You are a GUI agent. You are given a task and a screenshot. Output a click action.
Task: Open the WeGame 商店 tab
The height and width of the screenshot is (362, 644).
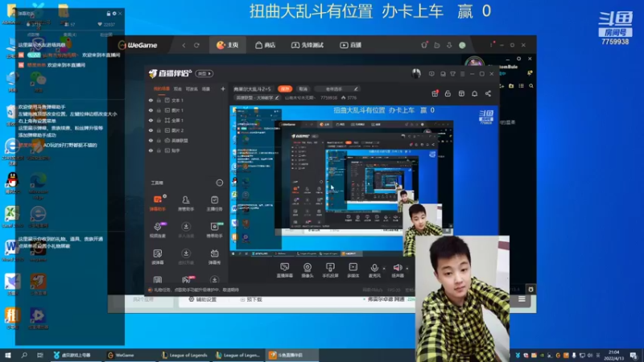click(x=266, y=45)
